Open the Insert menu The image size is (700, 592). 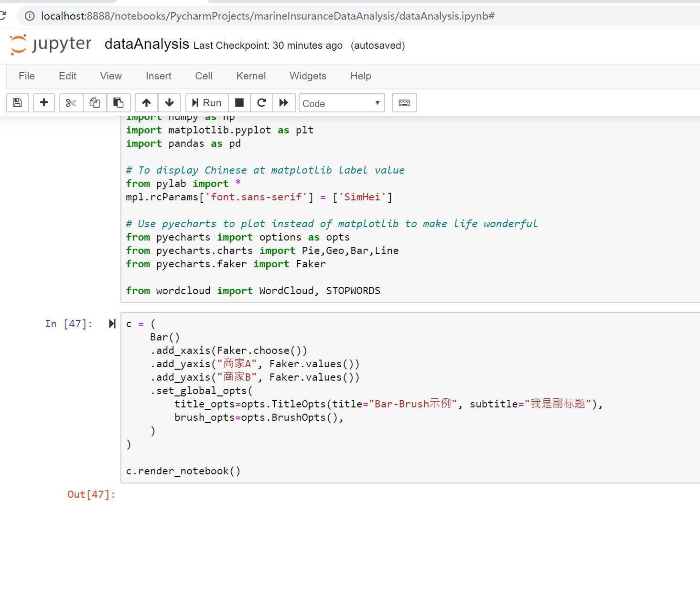[158, 76]
